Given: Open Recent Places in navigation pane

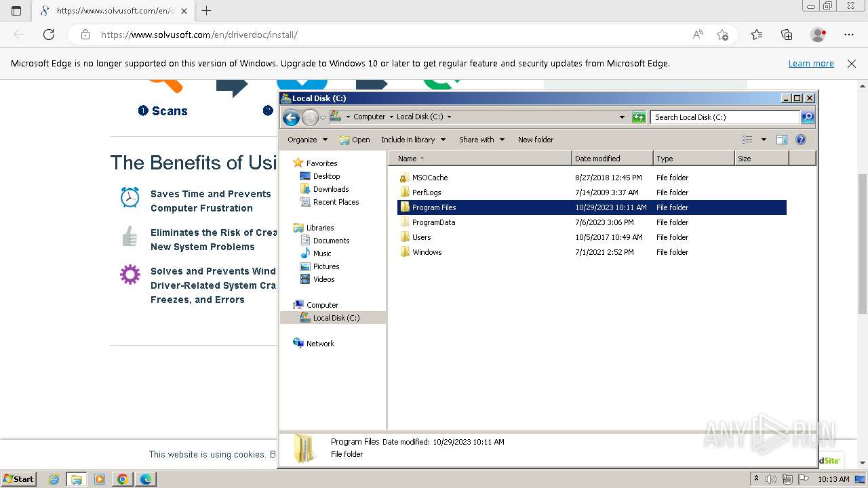Looking at the screenshot, I should (336, 202).
